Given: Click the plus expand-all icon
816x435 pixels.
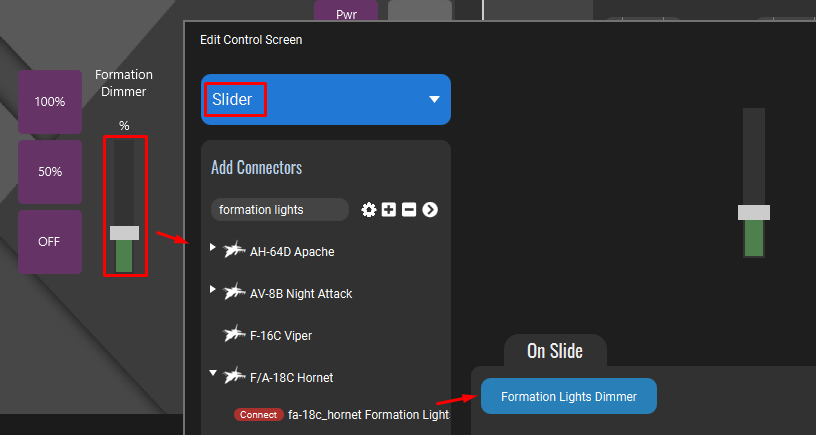Looking at the screenshot, I should [389, 210].
